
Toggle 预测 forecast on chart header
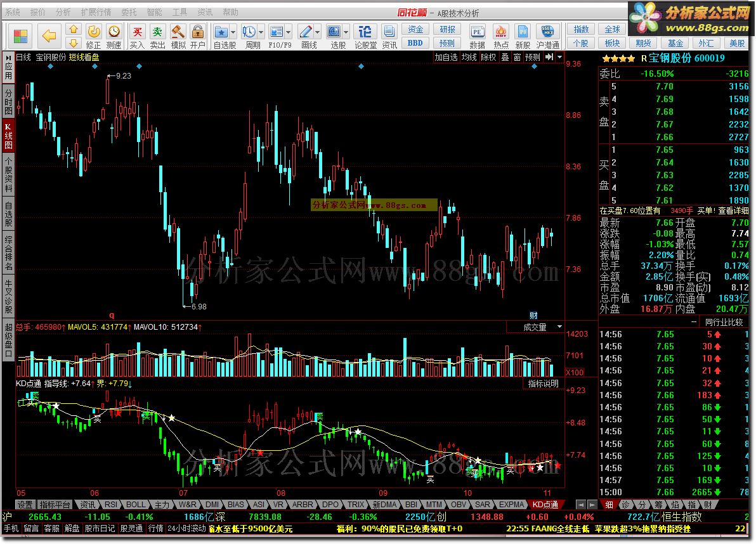pyautogui.click(x=532, y=57)
